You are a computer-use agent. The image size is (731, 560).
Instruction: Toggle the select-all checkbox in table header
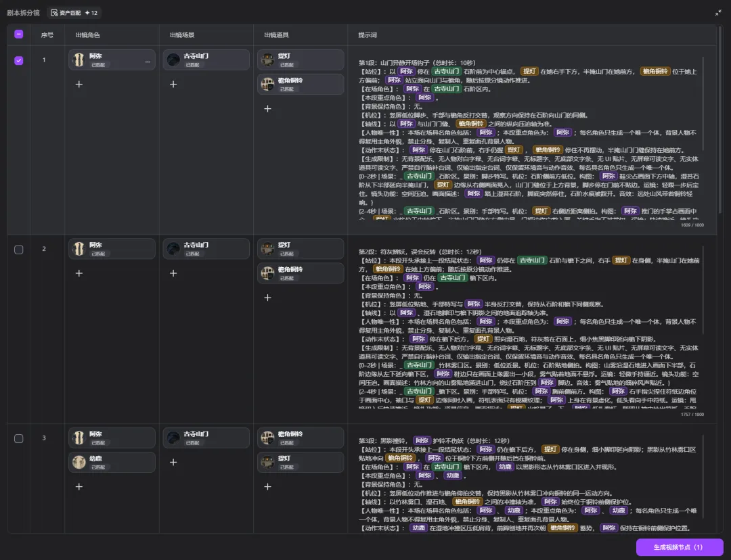19,34
